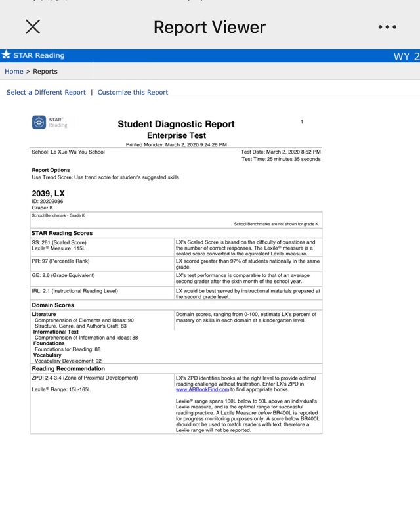Follow the www.ARBookFind.com hyperlink
Screen dimensions: 420x507
pyautogui.click(x=202, y=389)
